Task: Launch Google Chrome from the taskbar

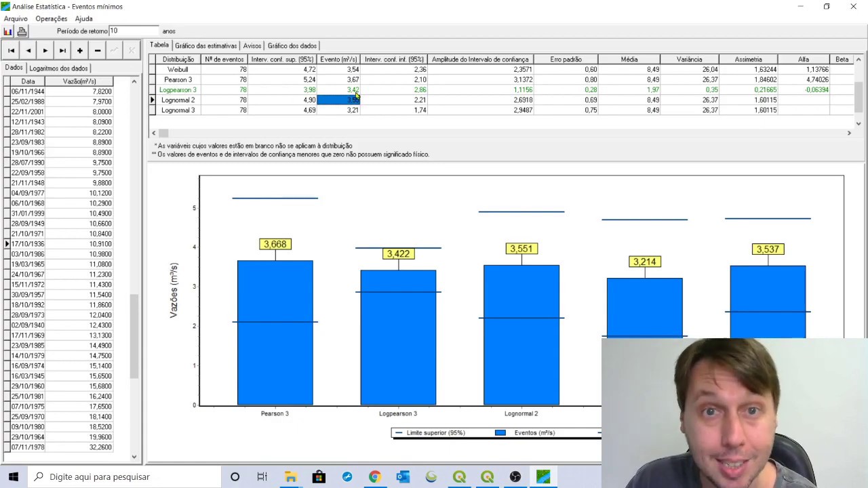Action: click(x=374, y=476)
